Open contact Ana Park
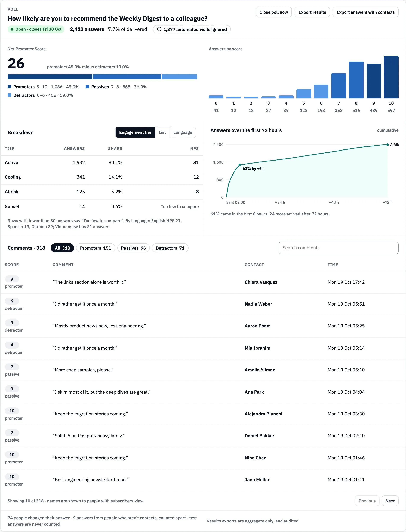The height and width of the screenshot is (532, 406). click(x=254, y=392)
